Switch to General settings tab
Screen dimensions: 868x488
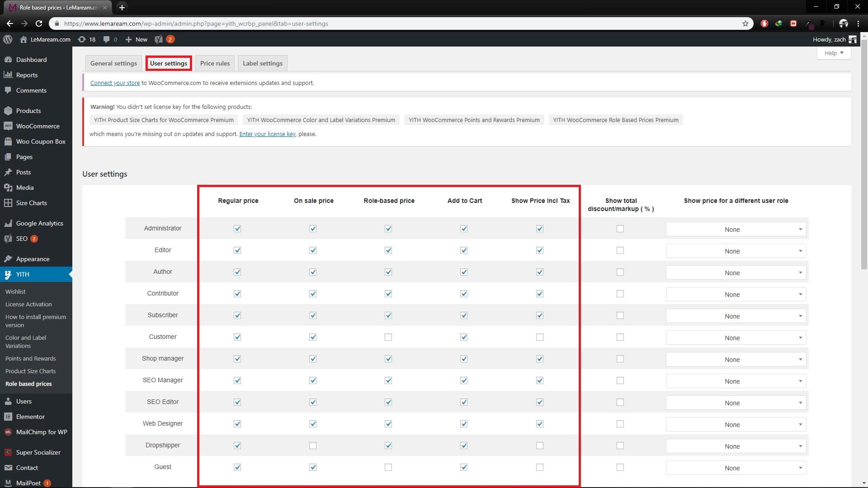[x=113, y=63]
